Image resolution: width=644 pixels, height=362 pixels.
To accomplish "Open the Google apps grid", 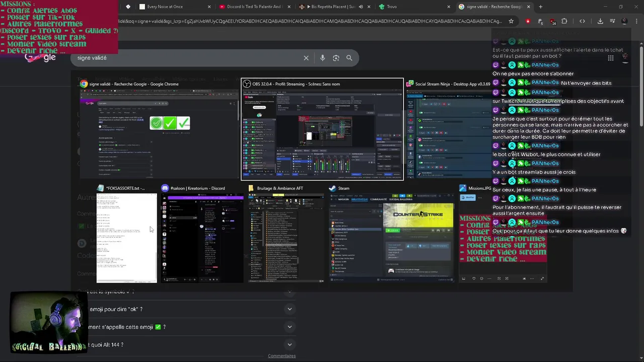I will coord(611,58).
